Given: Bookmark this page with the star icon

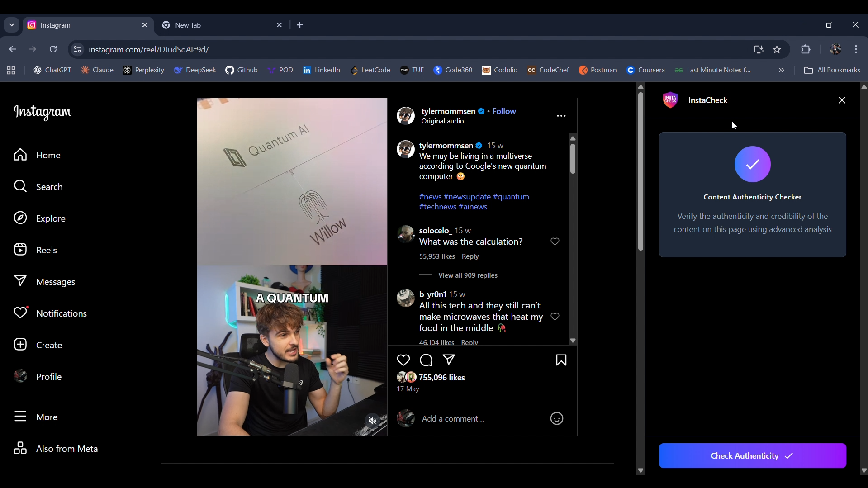Looking at the screenshot, I should click(777, 50).
